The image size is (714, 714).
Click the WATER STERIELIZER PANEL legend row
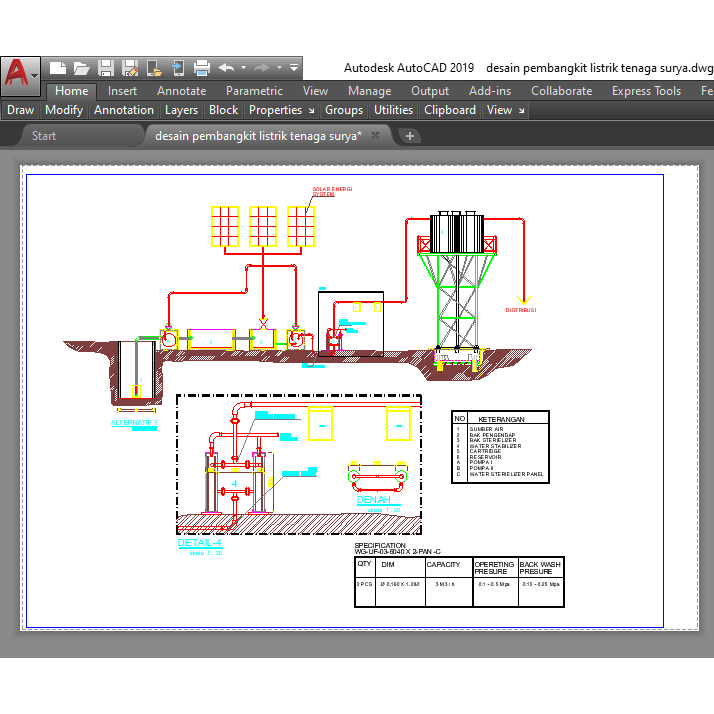[506, 474]
